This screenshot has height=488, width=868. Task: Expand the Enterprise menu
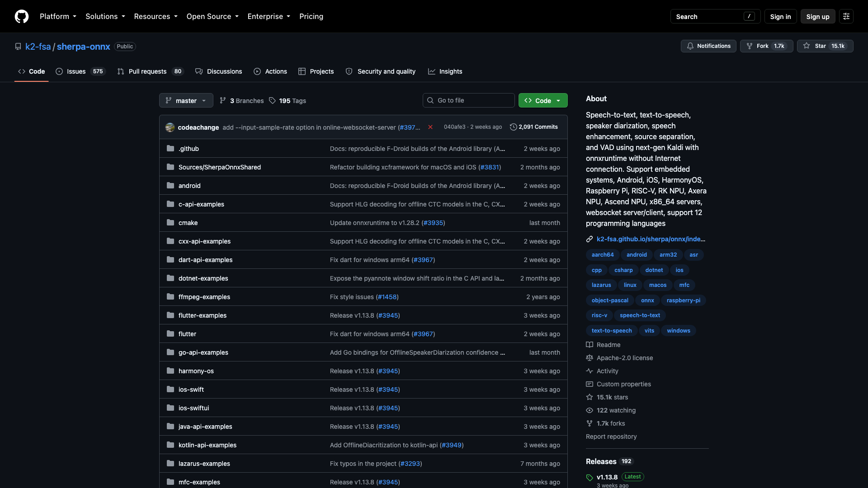(x=269, y=16)
